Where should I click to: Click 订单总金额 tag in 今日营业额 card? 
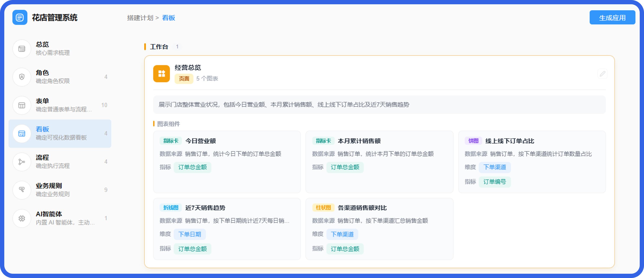pos(193,167)
